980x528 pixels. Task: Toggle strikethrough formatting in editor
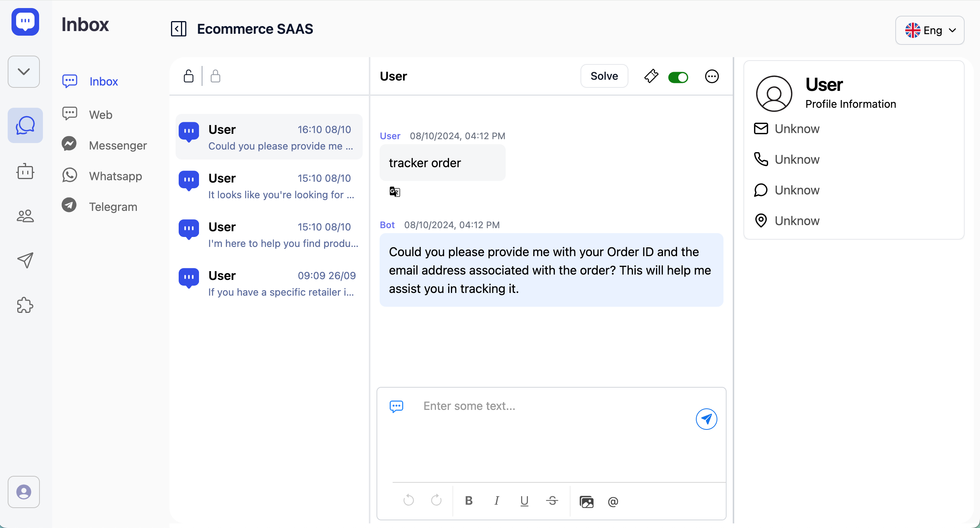click(x=552, y=501)
